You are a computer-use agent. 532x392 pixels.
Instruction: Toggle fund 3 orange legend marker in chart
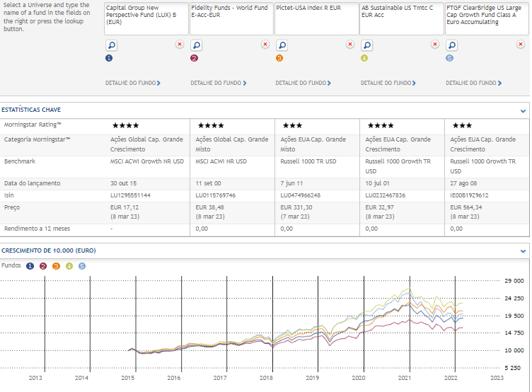click(56, 266)
